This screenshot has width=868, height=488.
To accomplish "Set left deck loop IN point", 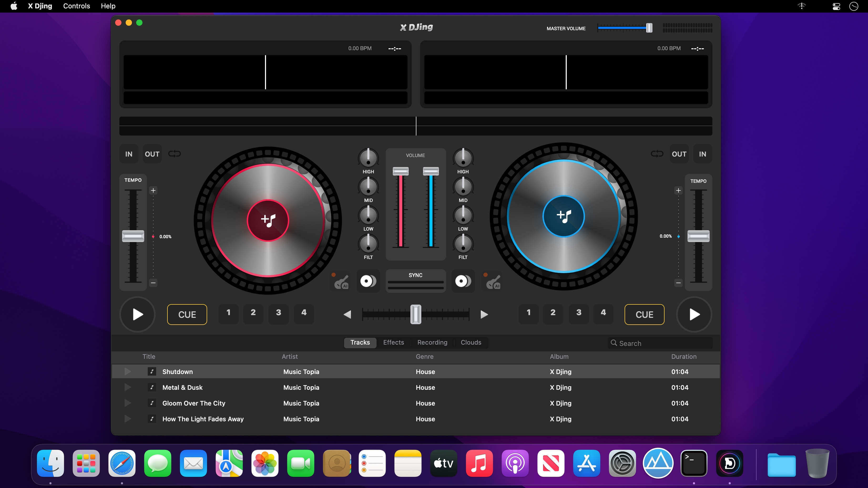I will pos(129,154).
